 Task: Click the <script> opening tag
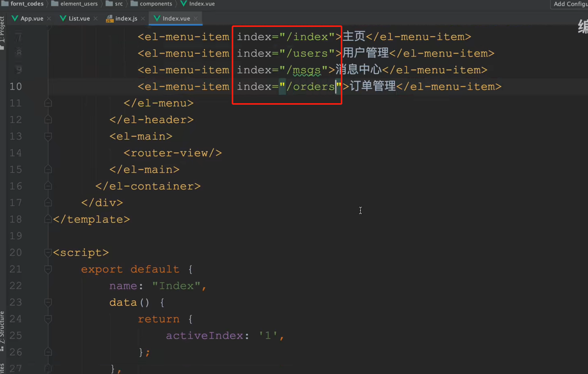[x=81, y=252]
